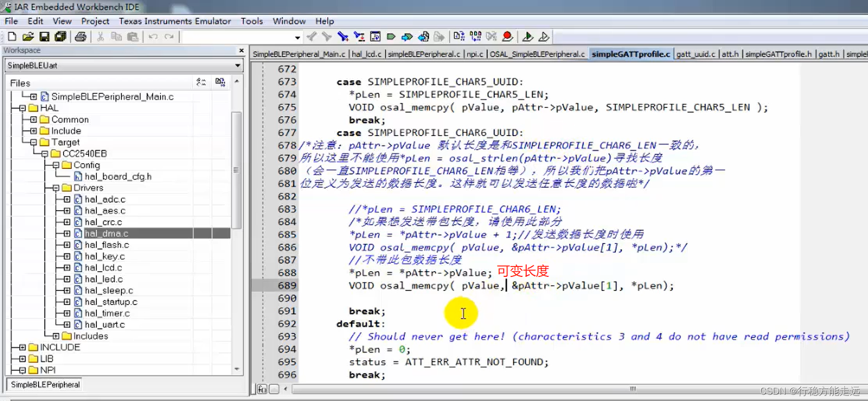The width and height of the screenshot is (868, 401).
Task: Click the Find Previous toolbar icon
Action: click(312, 37)
